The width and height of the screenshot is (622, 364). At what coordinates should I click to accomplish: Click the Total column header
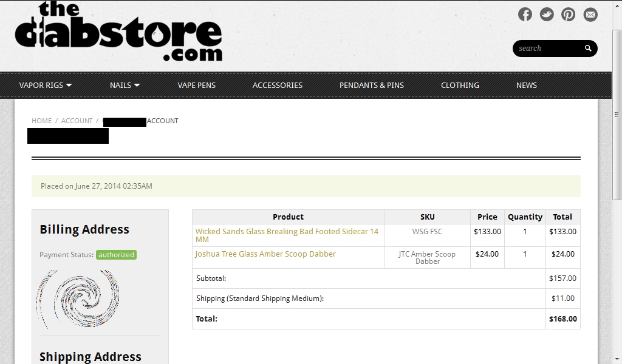[562, 217]
